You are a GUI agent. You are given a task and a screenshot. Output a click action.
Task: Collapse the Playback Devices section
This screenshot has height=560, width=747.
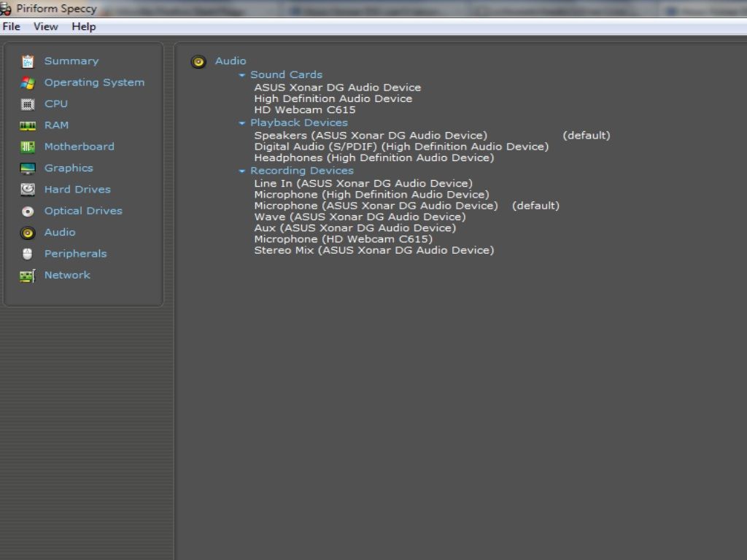(242, 123)
